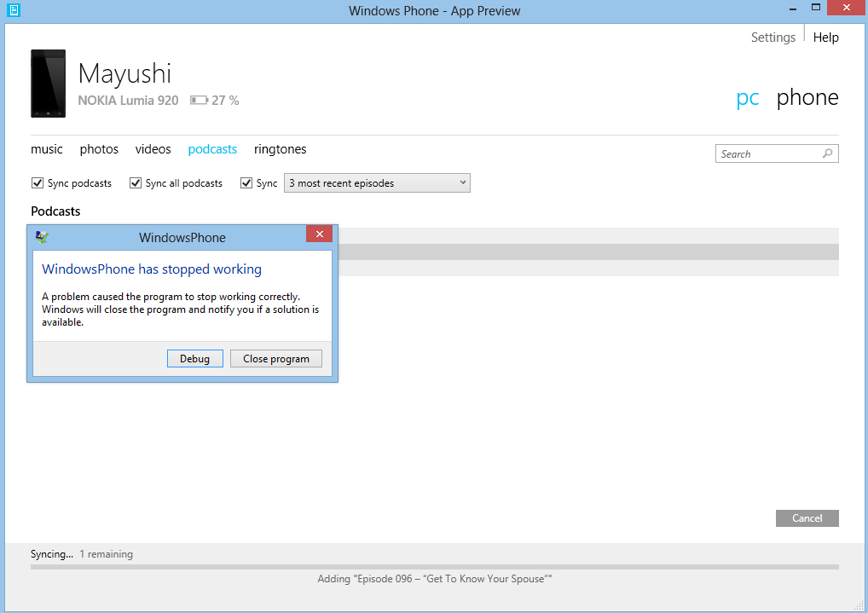This screenshot has width=868, height=613.
Task: Switch to the music tab
Action: 47,149
